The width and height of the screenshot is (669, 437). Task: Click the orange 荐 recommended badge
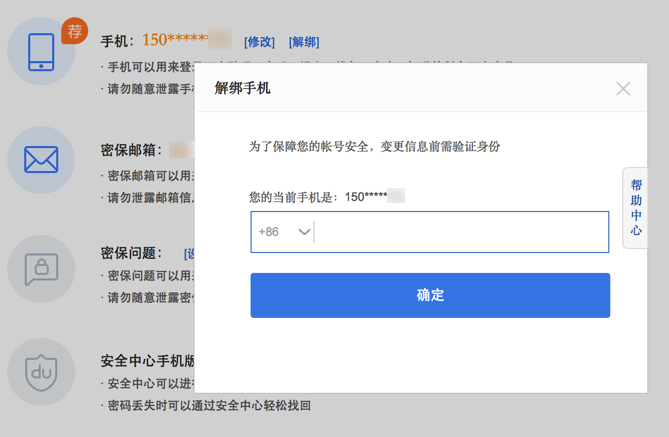74,31
